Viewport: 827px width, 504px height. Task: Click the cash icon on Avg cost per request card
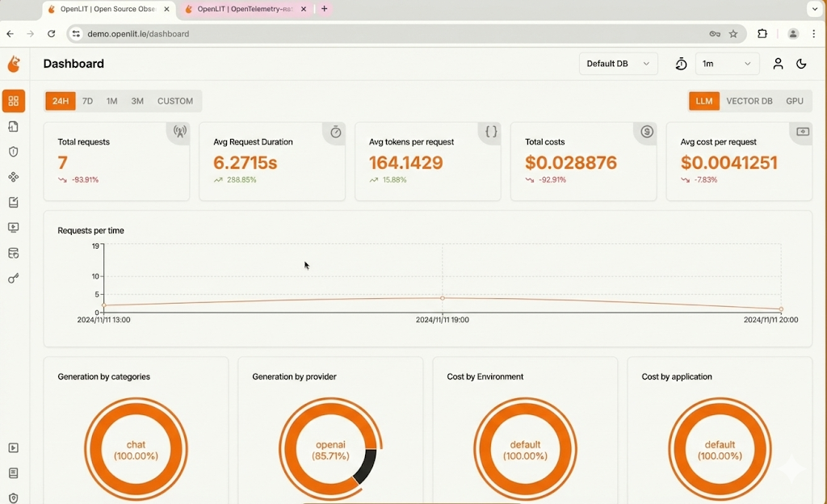tap(803, 132)
